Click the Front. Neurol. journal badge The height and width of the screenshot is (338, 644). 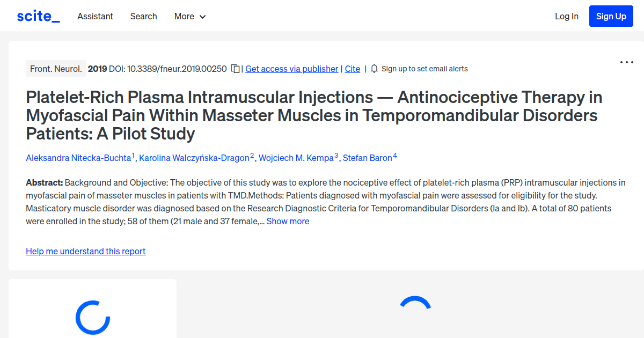[56, 69]
